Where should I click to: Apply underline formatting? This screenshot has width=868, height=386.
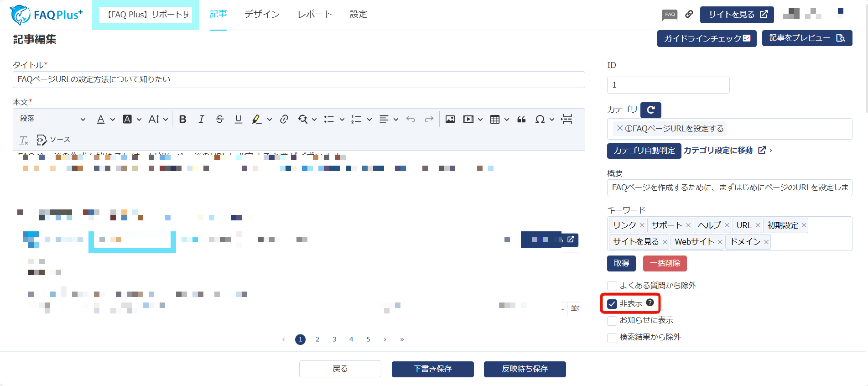pos(238,119)
